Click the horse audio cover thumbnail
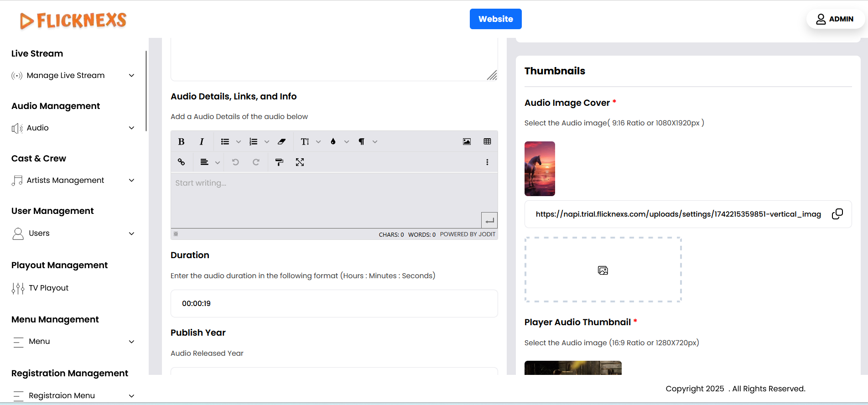The image size is (868, 405). click(540, 169)
